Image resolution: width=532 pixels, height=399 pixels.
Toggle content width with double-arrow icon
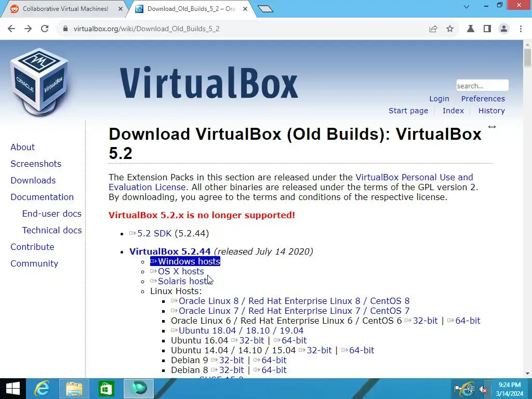tap(492, 127)
